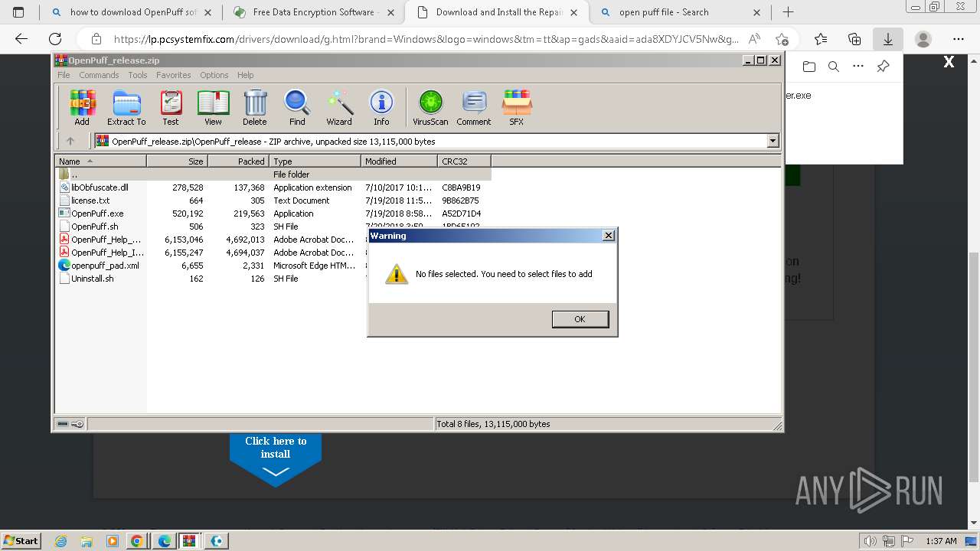This screenshot has height=551, width=980.
Task: Click the Add toolbar icon in WinRAR
Action: coord(82,107)
